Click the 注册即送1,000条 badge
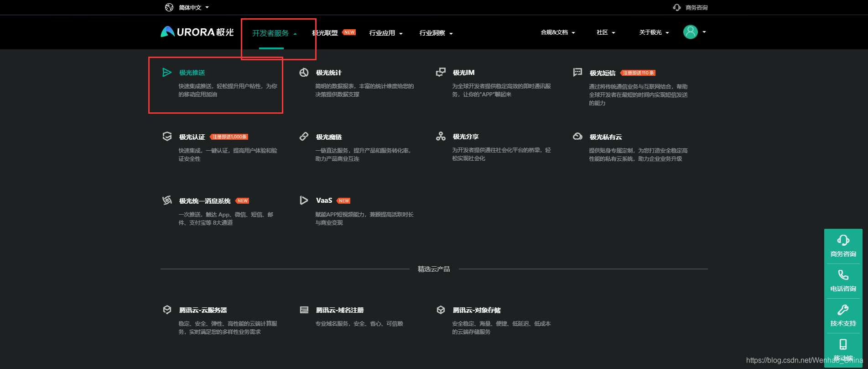This screenshot has width=868, height=369. 229,137
